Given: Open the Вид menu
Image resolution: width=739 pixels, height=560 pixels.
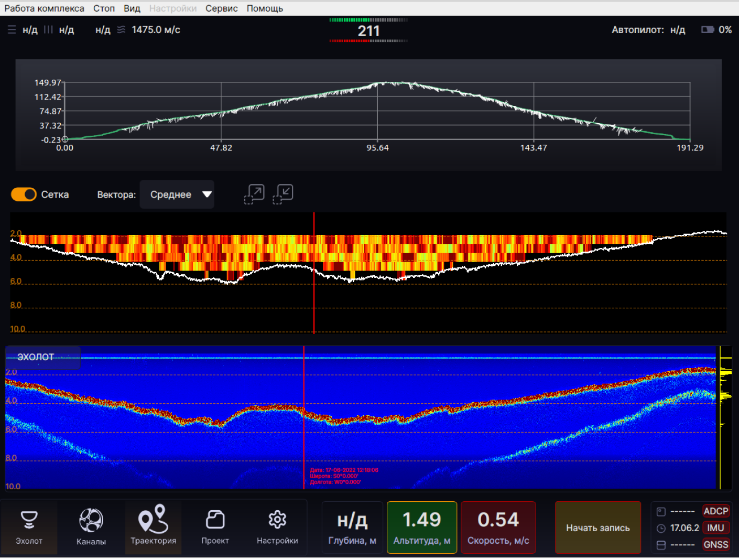Looking at the screenshot, I should 132,8.
